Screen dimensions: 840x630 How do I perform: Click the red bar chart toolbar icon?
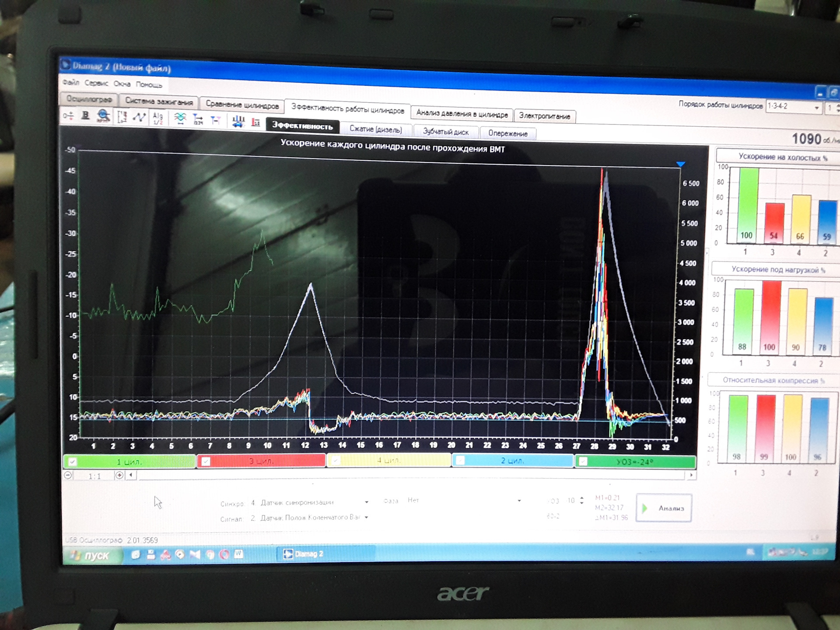[x=256, y=122]
